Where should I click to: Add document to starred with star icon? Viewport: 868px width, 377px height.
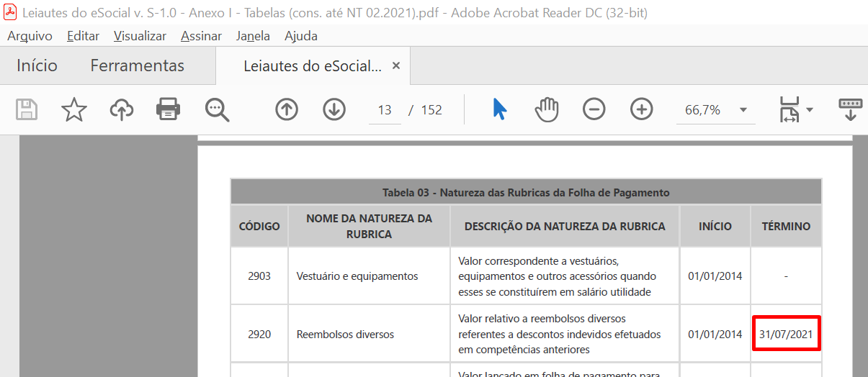pos(74,109)
